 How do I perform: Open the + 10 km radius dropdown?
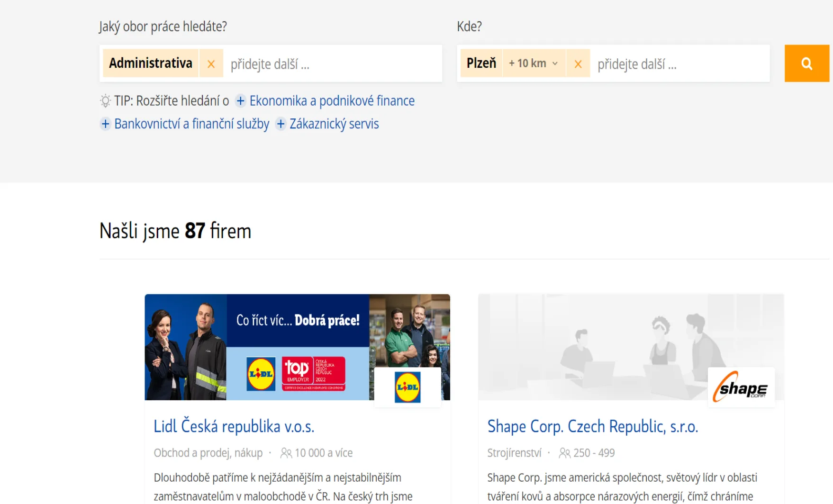tap(534, 63)
